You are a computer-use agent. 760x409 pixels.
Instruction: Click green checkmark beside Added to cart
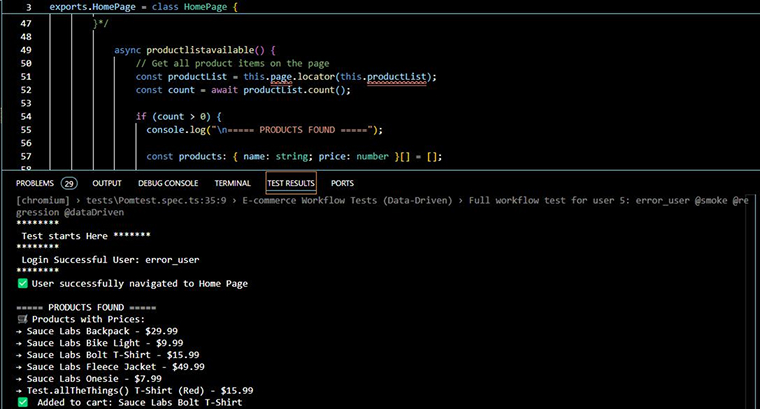(x=23, y=402)
